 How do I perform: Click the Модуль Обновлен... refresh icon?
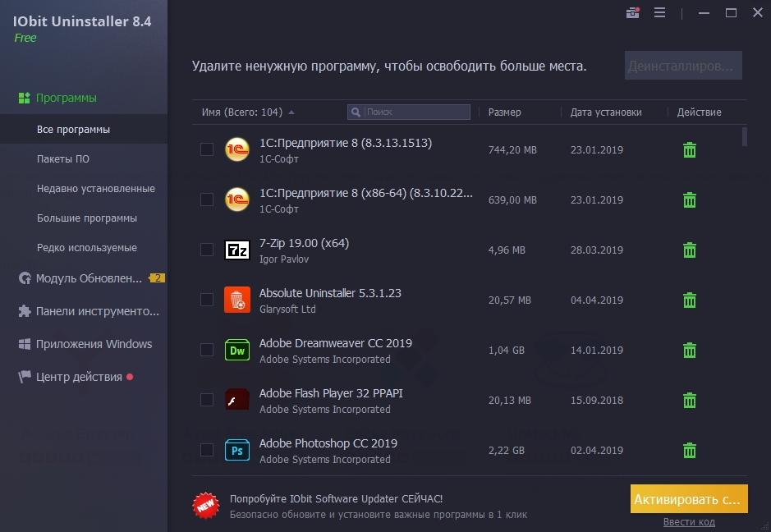pyautogui.click(x=25, y=278)
